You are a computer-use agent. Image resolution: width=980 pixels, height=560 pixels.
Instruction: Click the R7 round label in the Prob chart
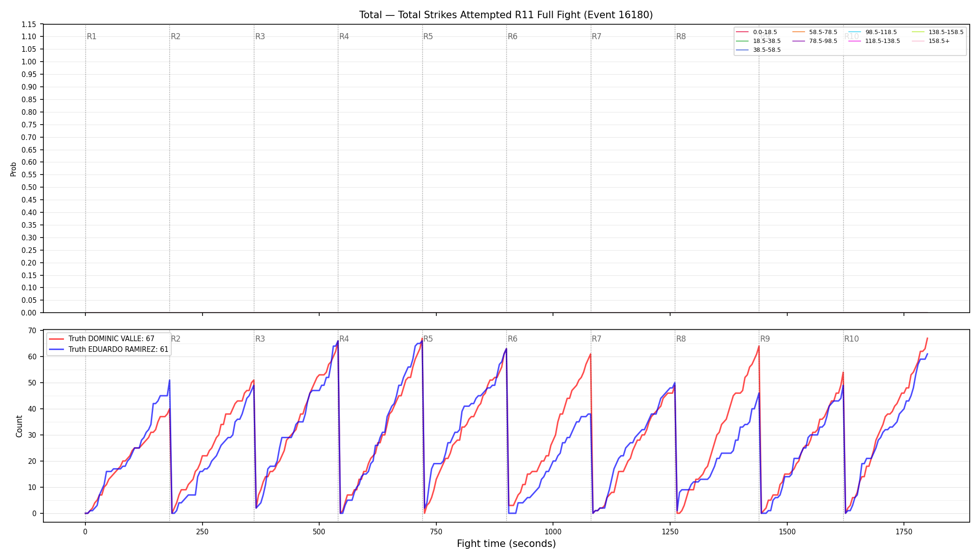point(596,36)
